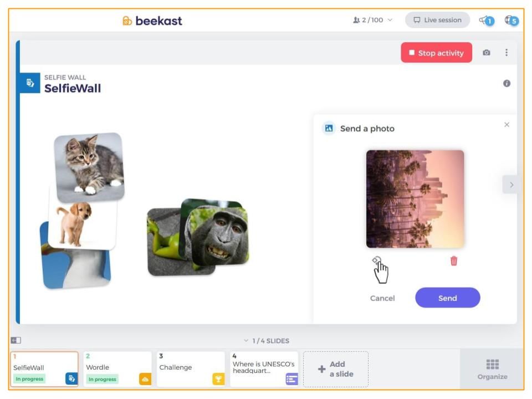
Task: Click the SelfieWall info icon
Action: 507,84
